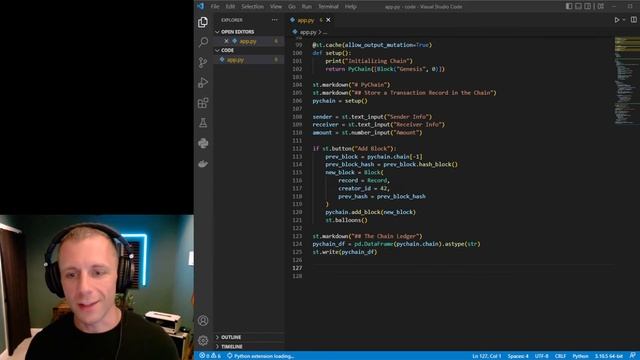This screenshot has width=640, height=360.
Task: Click the Run Python File play icon
Action: click(x=617, y=20)
